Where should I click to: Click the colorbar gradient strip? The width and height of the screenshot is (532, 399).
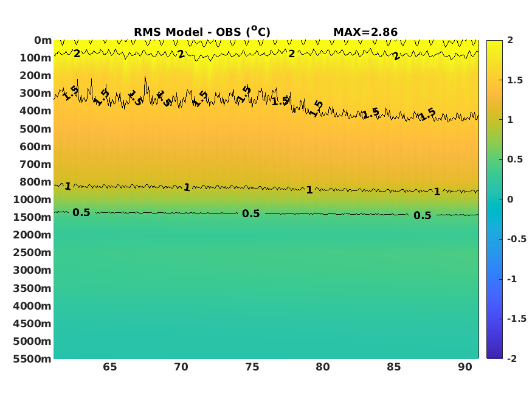pos(494,199)
